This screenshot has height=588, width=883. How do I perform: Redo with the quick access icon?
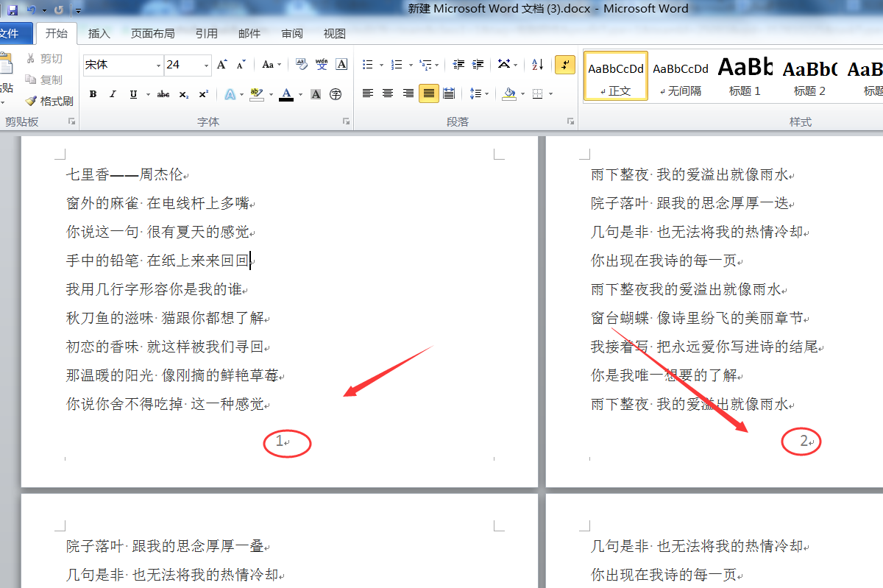point(58,10)
